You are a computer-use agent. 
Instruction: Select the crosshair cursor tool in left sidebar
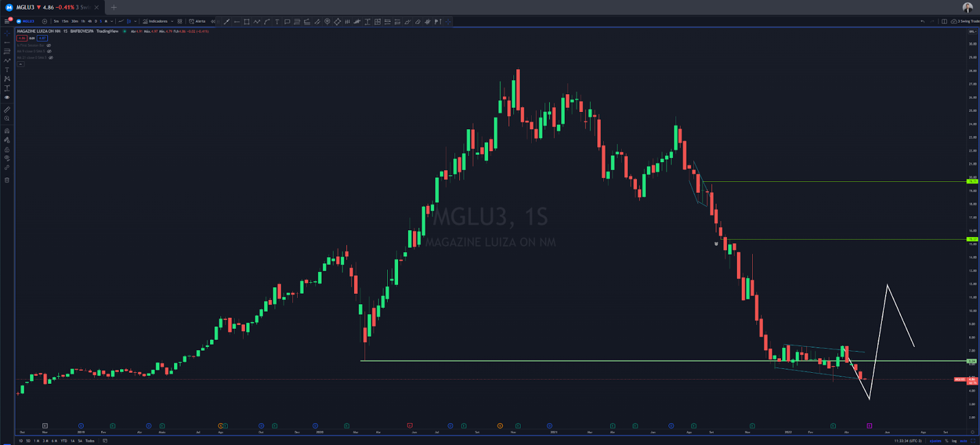[7, 33]
